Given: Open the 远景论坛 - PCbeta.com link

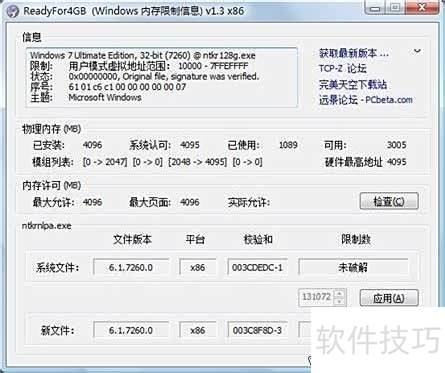Looking at the screenshot, I should [x=365, y=100].
